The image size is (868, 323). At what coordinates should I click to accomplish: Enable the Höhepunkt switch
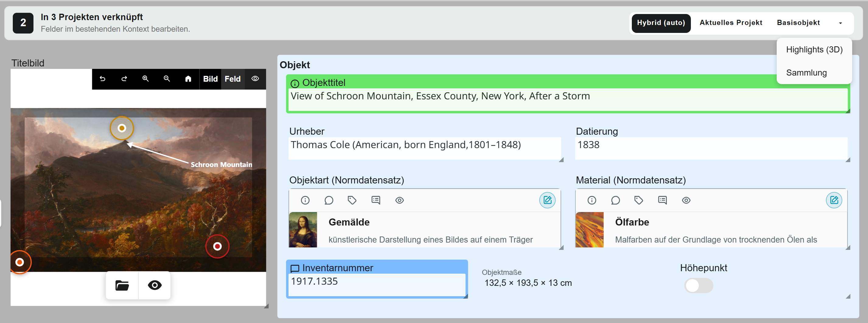(698, 286)
